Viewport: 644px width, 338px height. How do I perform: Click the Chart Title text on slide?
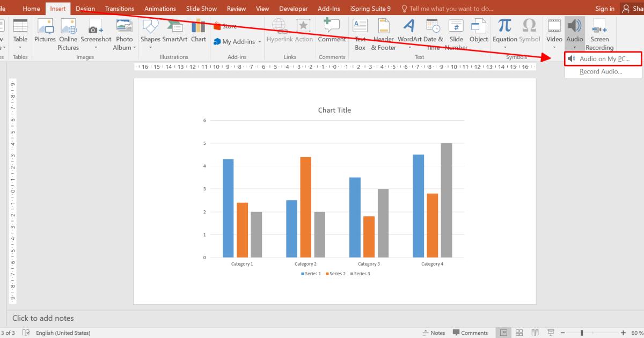point(334,110)
